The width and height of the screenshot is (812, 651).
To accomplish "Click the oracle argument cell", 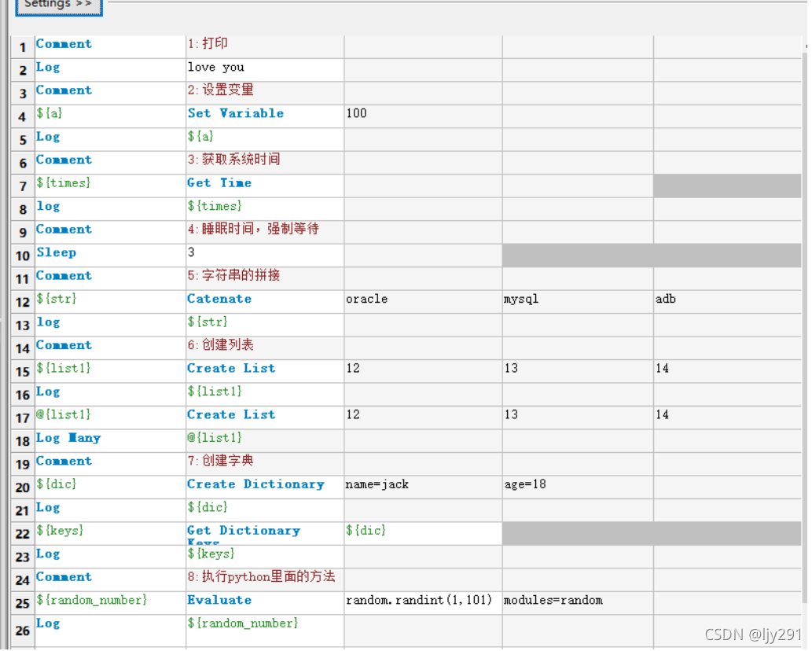I will click(423, 301).
